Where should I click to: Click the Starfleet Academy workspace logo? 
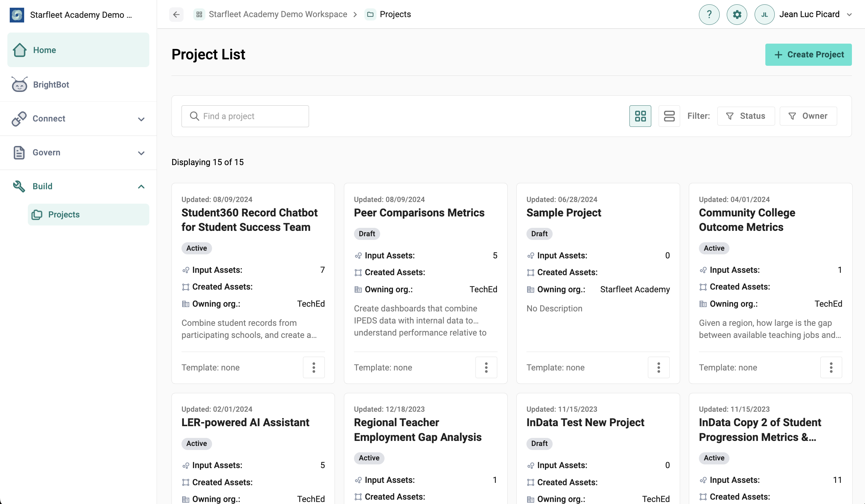17,15
